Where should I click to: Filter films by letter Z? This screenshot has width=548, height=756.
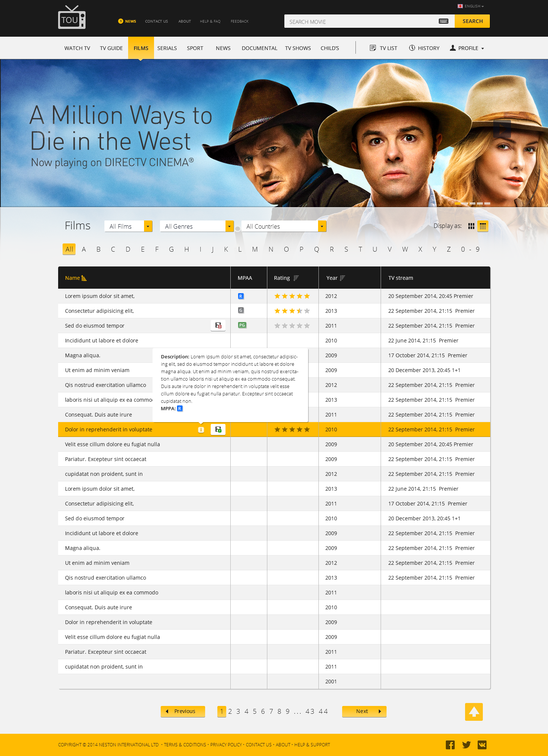pyautogui.click(x=449, y=249)
